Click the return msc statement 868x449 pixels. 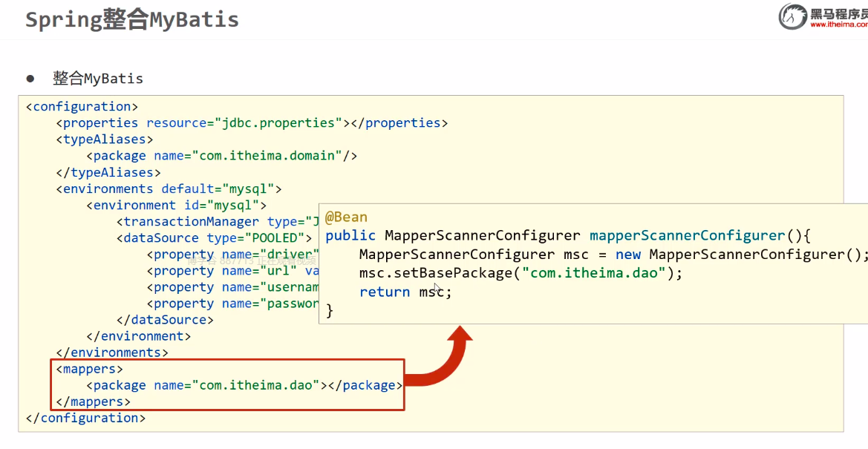pyautogui.click(x=405, y=292)
